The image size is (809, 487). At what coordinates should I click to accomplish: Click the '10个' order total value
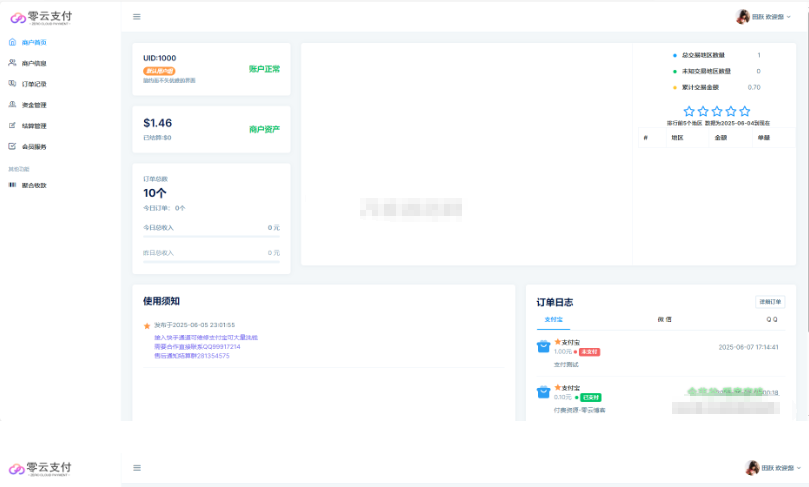tap(155, 193)
